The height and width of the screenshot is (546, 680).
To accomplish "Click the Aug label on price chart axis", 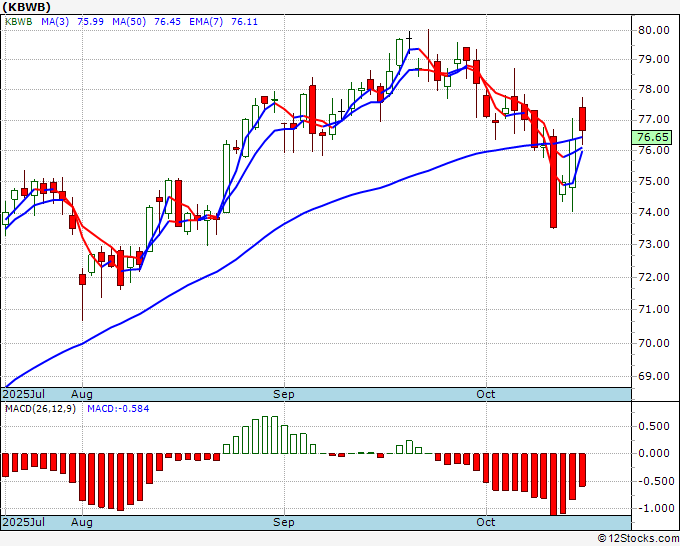I will coord(82,394).
